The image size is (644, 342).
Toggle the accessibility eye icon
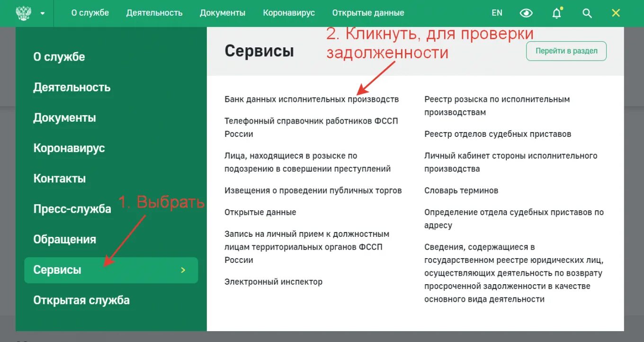(x=526, y=13)
